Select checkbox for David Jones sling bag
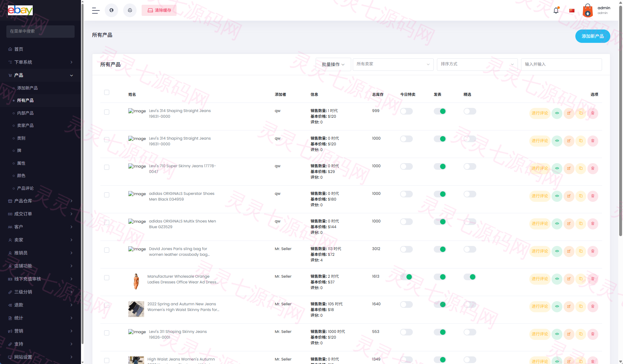This screenshot has height=364, width=623. (107, 250)
